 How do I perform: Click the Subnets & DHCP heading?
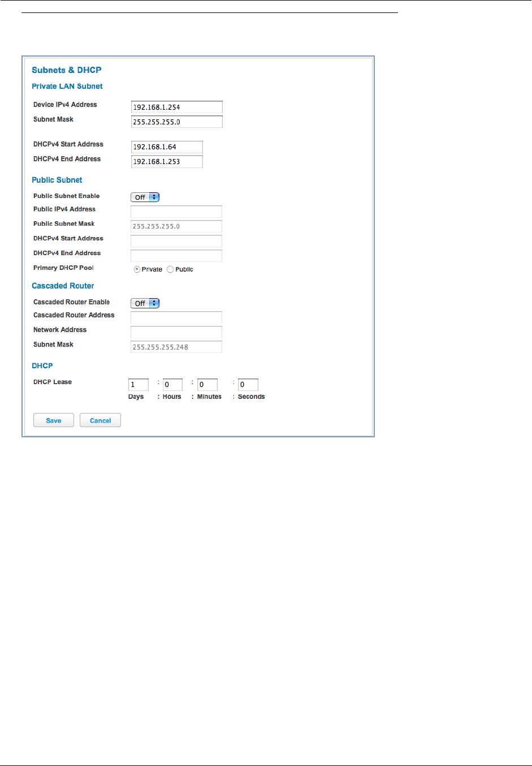click(67, 70)
